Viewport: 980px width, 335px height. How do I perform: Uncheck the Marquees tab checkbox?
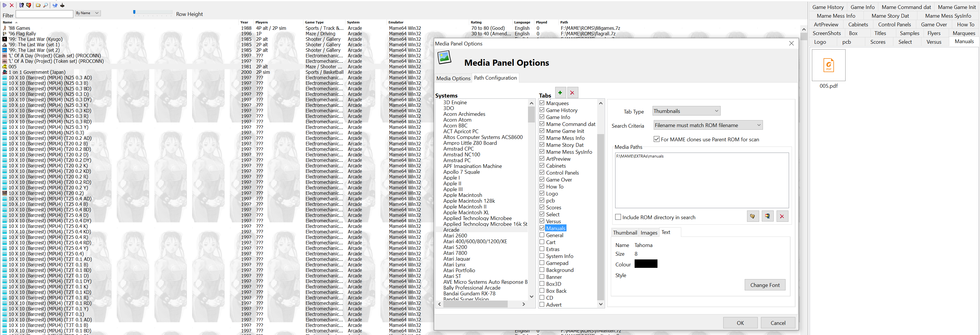pyautogui.click(x=542, y=103)
